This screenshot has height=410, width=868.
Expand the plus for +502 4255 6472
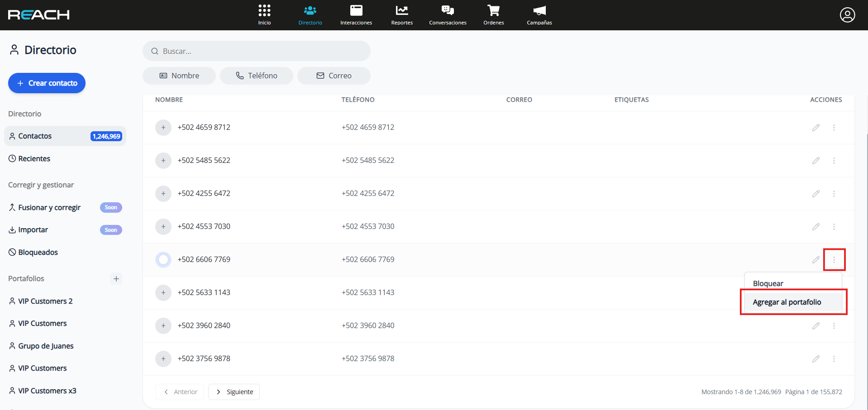[x=163, y=194]
